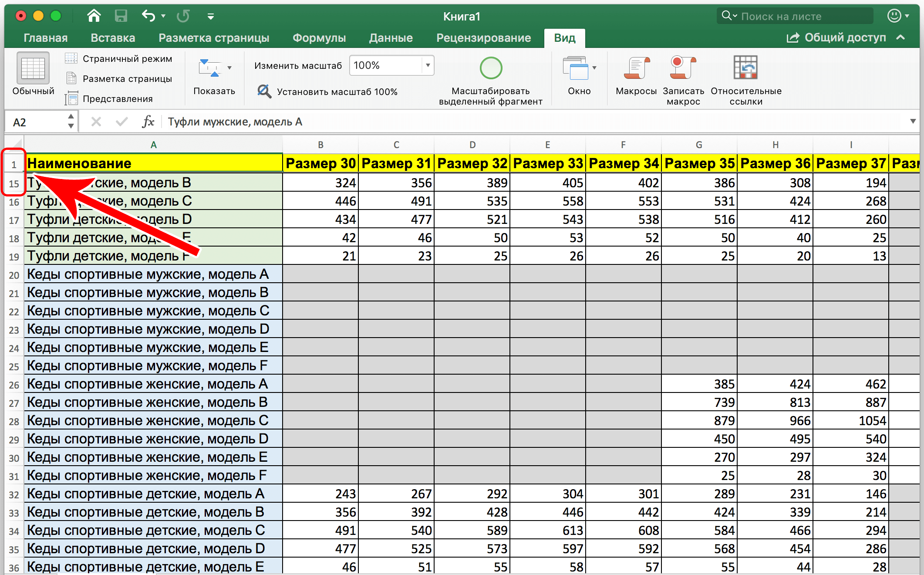This screenshot has width=924, height=575.
Task: Switch to Разметка страницы layout view
Action: click(118, 79)
